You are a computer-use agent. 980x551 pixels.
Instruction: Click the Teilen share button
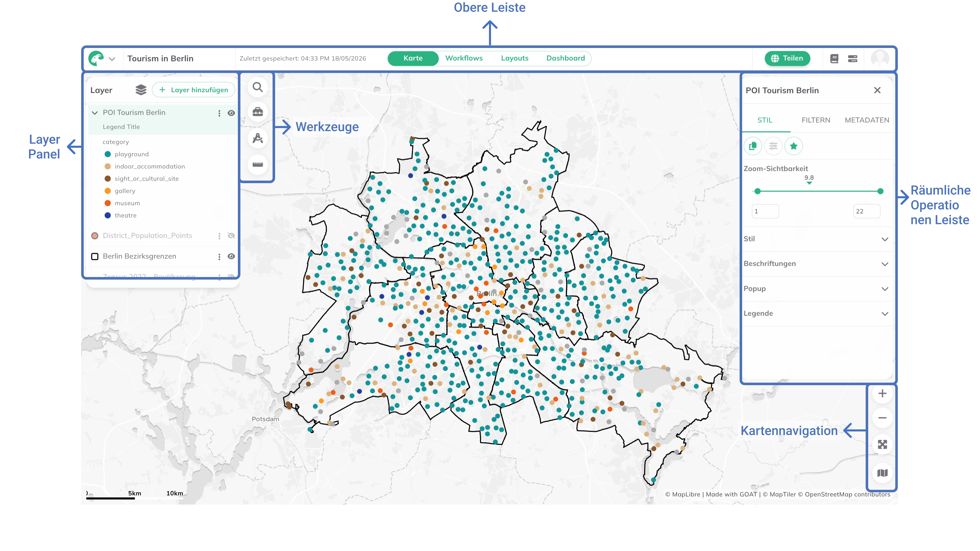point(787,58)
